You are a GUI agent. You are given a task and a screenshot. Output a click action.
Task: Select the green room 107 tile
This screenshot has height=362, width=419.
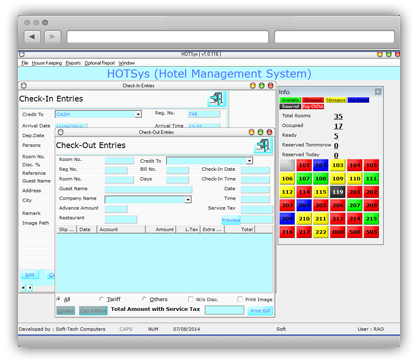(304, 178)
